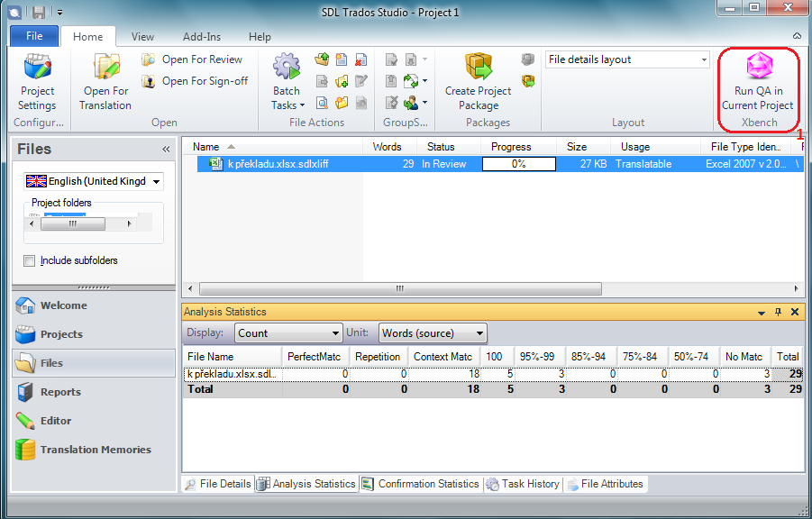Switch to the Projects view
Image resolution: width=812 pixels, height=519 pixels.
coord(94,334)
